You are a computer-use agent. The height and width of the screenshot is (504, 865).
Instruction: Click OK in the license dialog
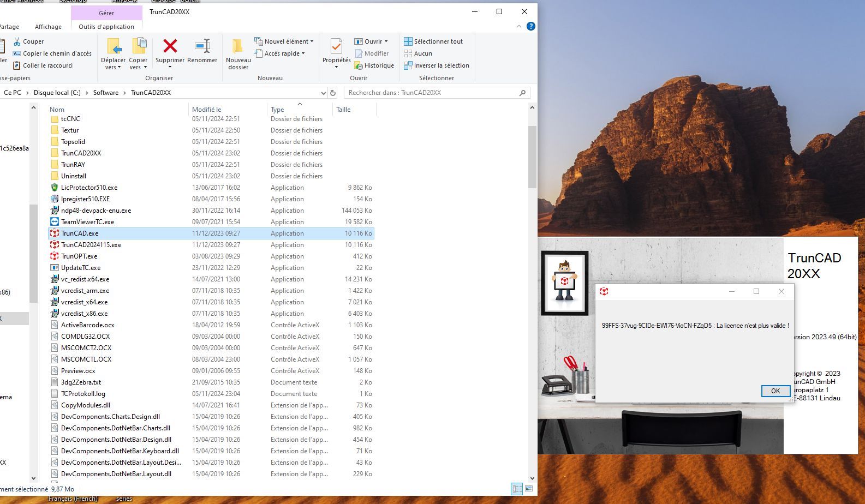[775, 391]
